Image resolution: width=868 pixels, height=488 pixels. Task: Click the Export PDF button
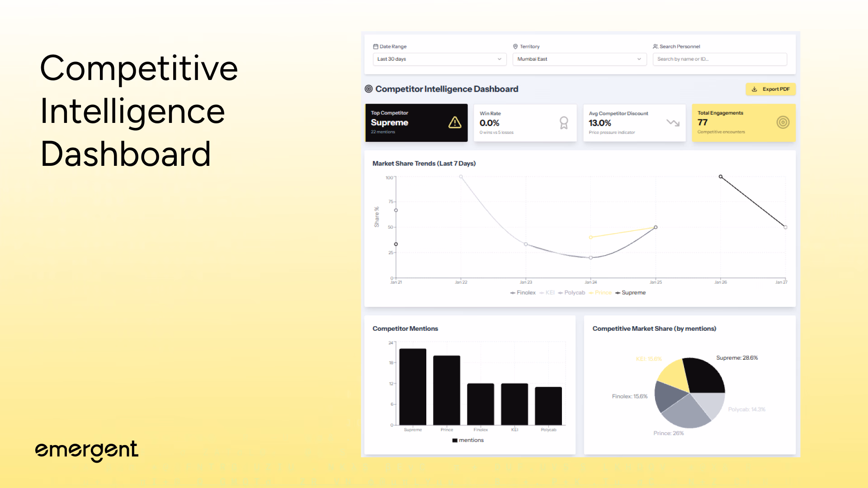770,89
